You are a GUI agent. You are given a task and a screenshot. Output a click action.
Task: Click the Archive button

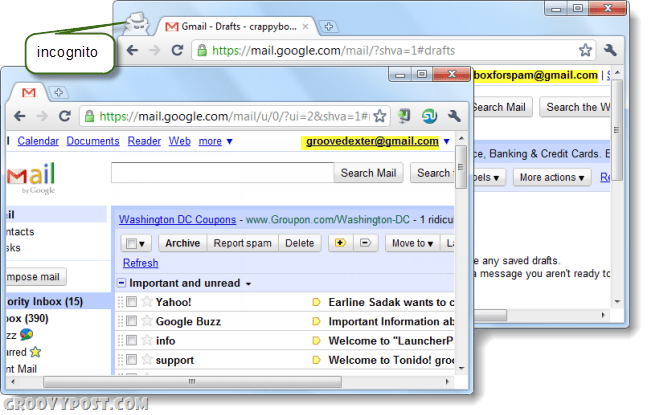tap(182, 243)
